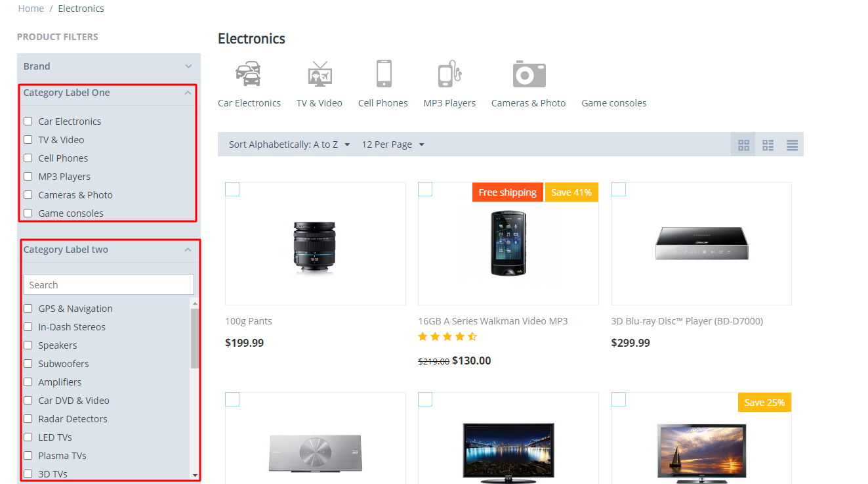Switch to grid view layout icon
Image resolution: width=868 pixels, height=484 pixels.
tap(743, 145)
